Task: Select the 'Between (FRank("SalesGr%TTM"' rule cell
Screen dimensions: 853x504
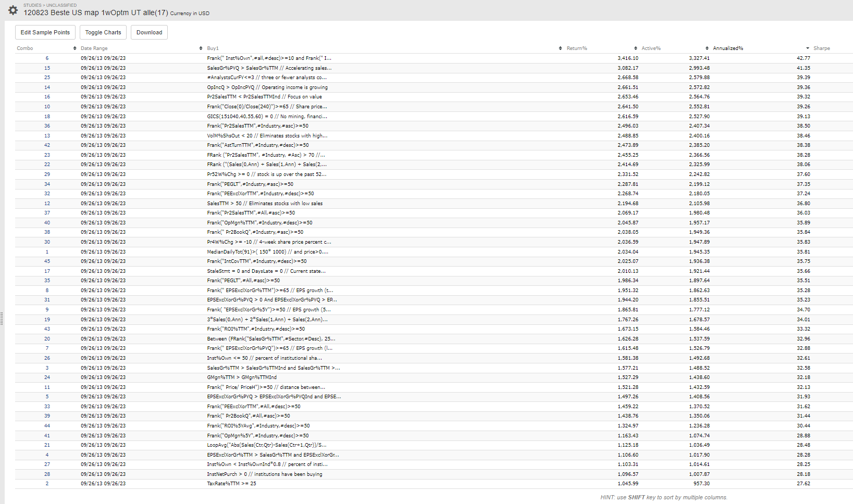Action: [x=271, y=339]
